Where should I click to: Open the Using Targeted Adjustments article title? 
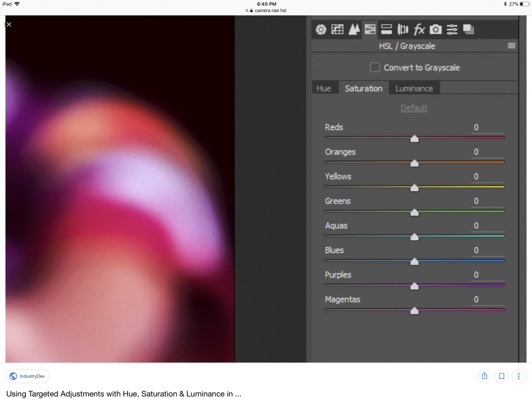124,394
